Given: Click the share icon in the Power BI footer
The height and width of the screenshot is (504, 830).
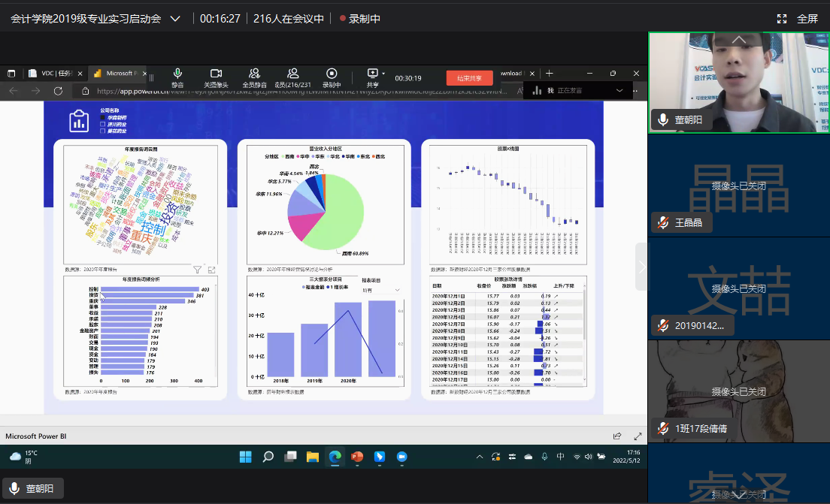Looking at the screenshot, I should tap(617, 436).
